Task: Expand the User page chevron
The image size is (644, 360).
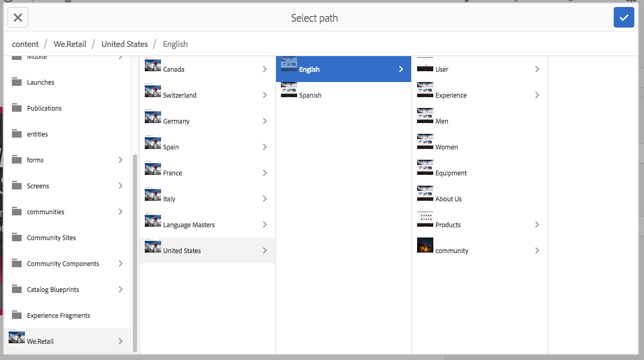Action: [x=537, y=69]
